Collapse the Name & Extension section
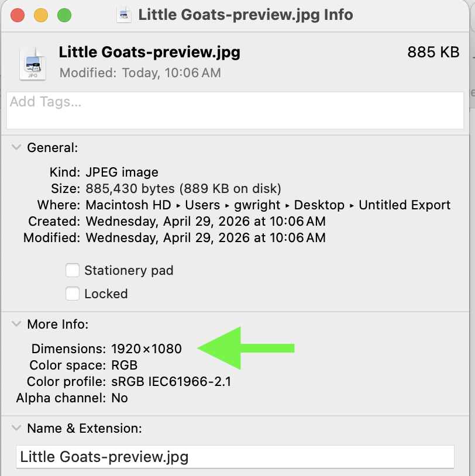The image size is (475, 476). [16, 428]
